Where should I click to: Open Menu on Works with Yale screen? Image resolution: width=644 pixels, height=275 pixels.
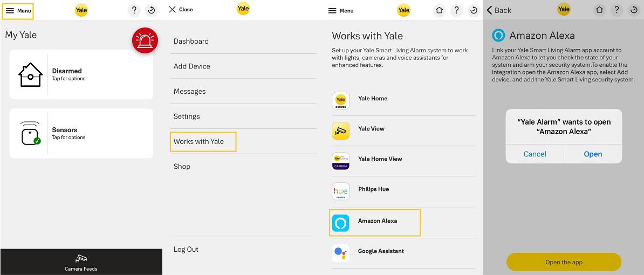pyautogui.click(x=341, y=11)
